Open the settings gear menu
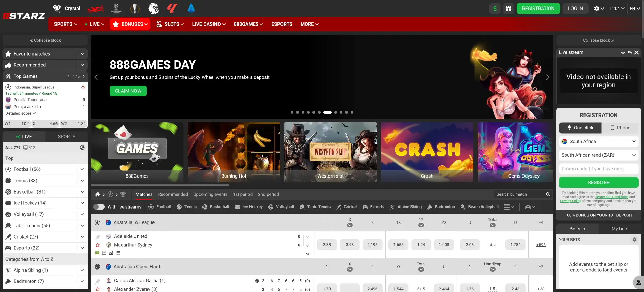The height and width of the screenshot is (292, 644). [599, 9]
